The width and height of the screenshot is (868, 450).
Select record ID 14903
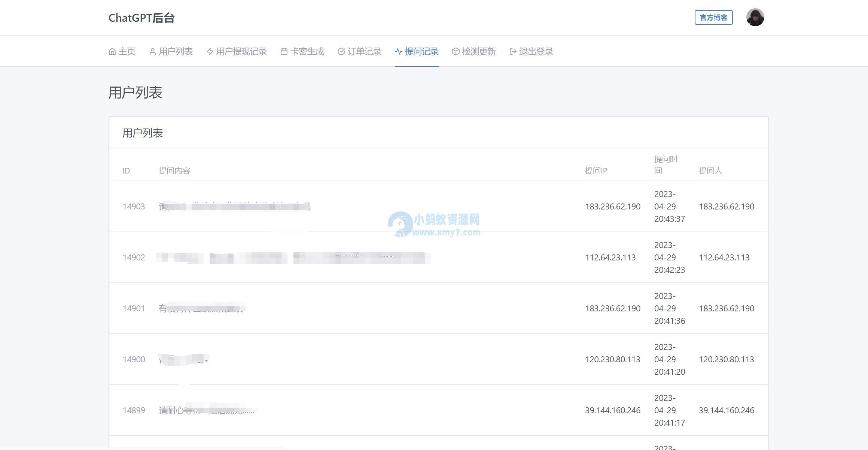(134, 206)
